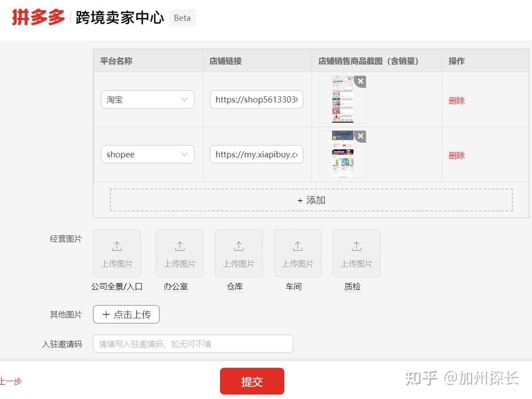Open the shopee platform name dropdown
Viewport: 532px width, 399px height.
click(x=148, y=154)
